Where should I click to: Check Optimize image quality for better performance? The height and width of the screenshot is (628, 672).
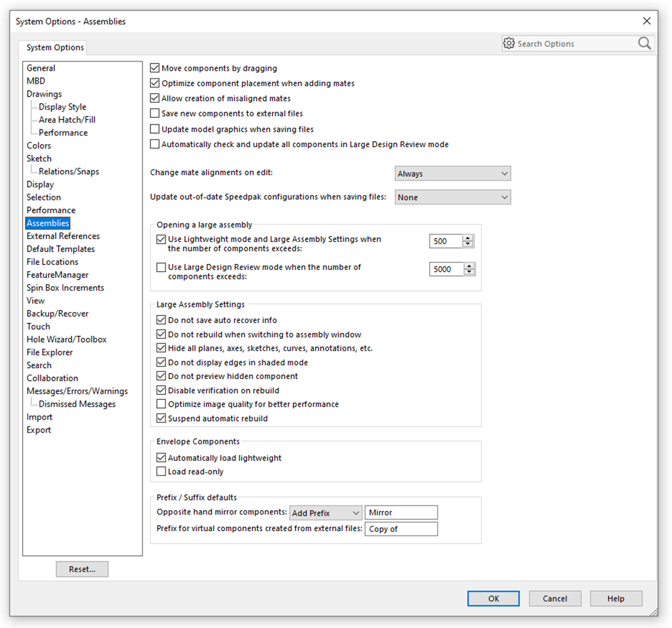161,404
